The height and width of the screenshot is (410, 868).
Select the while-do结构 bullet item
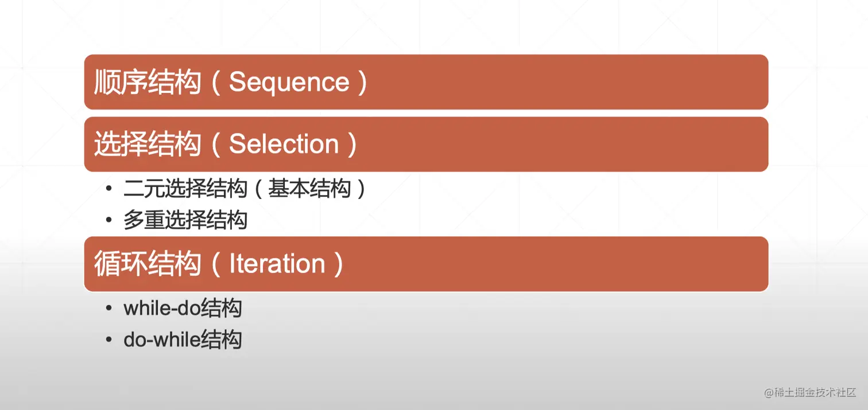[183, 309]
